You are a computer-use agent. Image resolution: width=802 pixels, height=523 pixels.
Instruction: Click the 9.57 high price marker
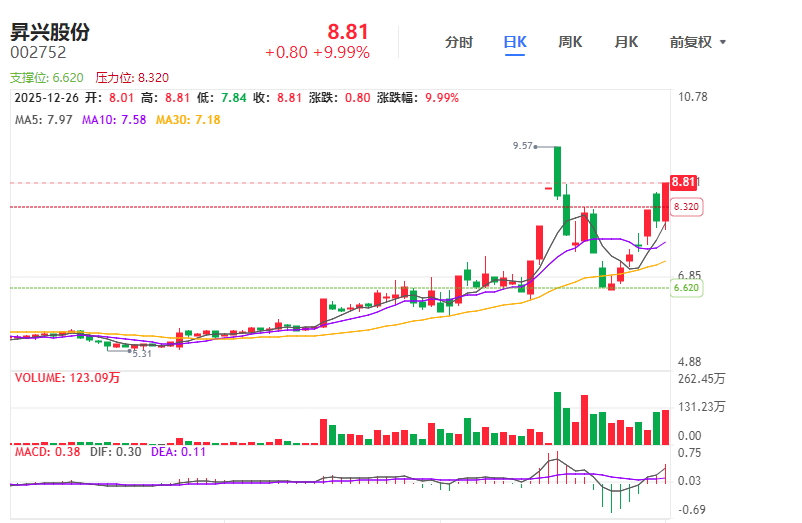pyautogui.click(x=523, y=146)
